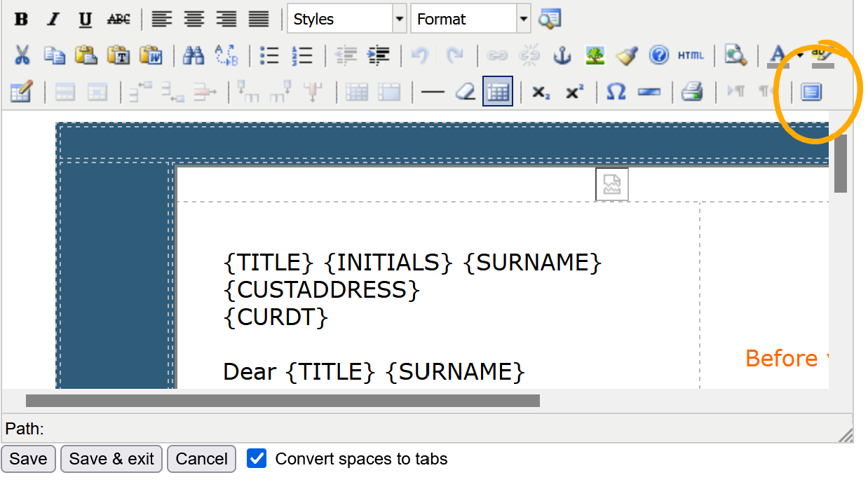Image resolution: width=868 pixels, height=482 pixels.
Task: Insert an image using tree icon
Action: pos(595,55)
